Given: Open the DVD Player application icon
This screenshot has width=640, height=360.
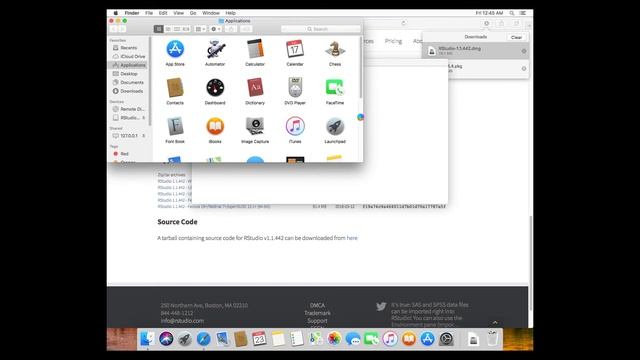Looking at the screenshot, I should tap(295, 88).
